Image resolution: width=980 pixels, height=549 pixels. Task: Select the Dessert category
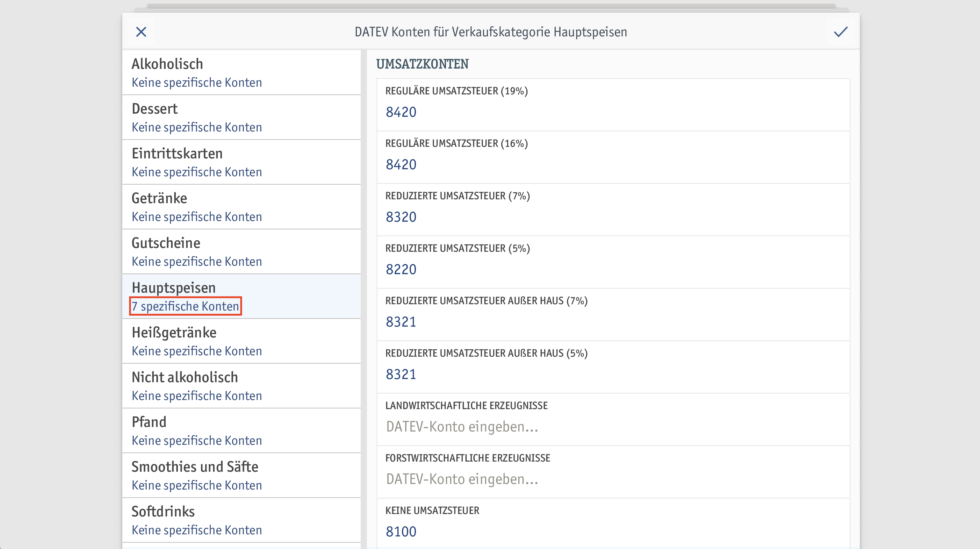241,117
